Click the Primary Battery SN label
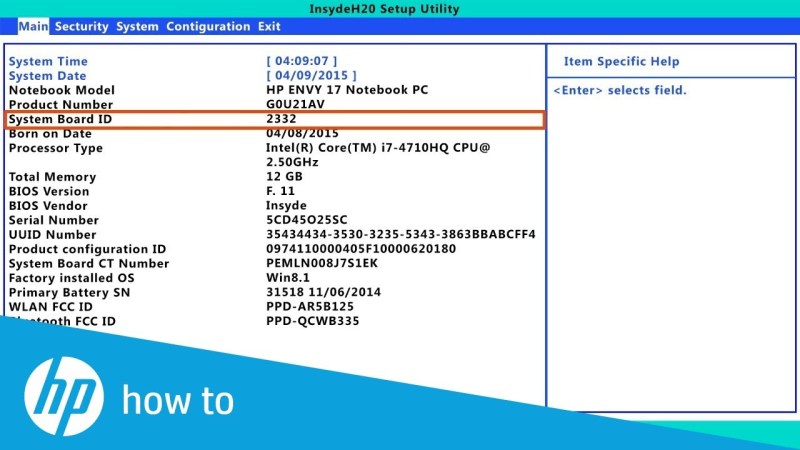 69,293
